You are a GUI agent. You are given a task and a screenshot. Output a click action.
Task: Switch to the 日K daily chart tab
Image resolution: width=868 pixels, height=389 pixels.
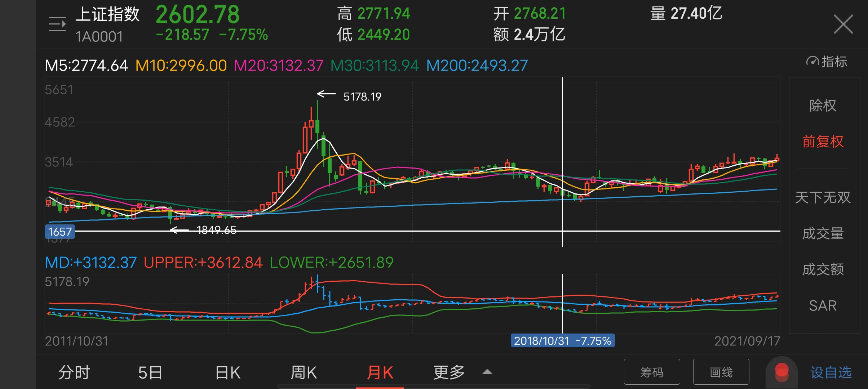(227, 372)
